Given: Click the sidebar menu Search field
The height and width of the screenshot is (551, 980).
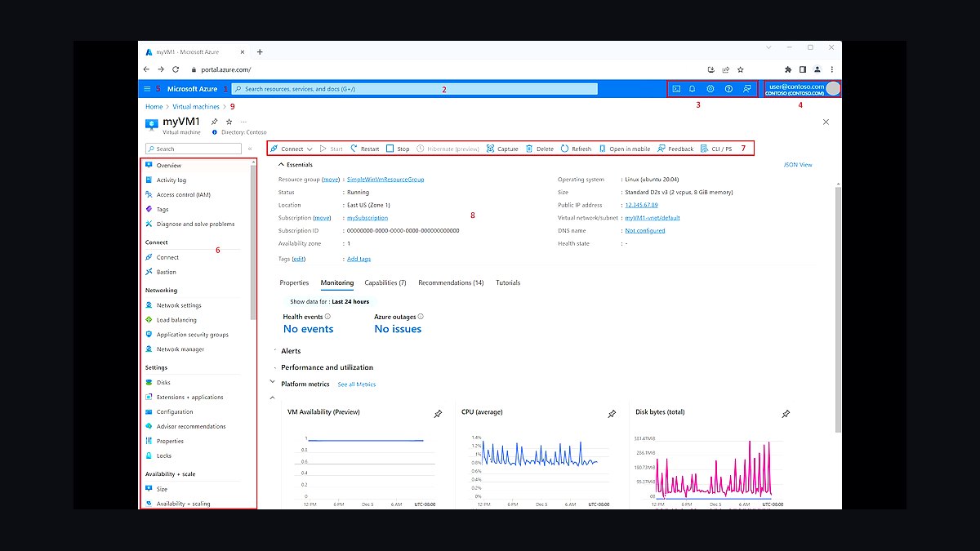Looking at the screenshot, I should click(x=194, y=149).
